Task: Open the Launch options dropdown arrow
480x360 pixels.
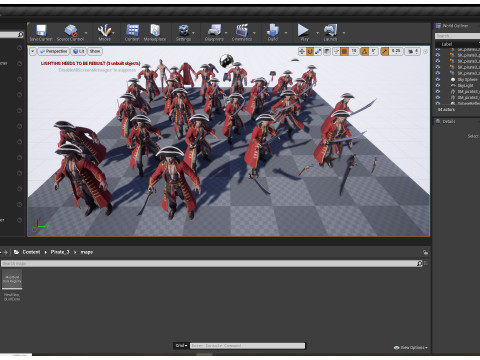Action: 344,33
